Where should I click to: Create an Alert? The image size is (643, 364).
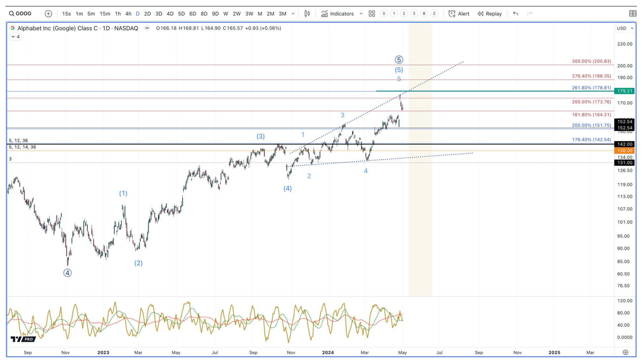click(459, 14)
